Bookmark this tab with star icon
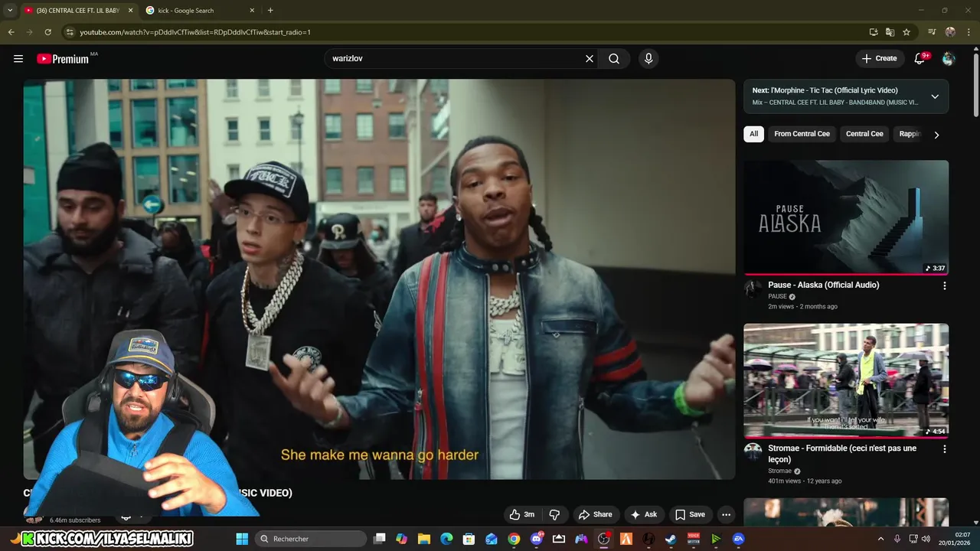The image size is (980, 551). (906, 32)
